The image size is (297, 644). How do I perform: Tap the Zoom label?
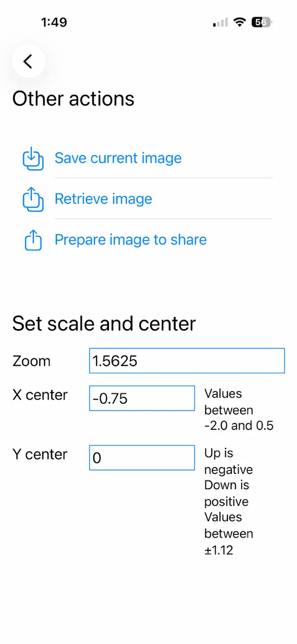coord(32,361)
